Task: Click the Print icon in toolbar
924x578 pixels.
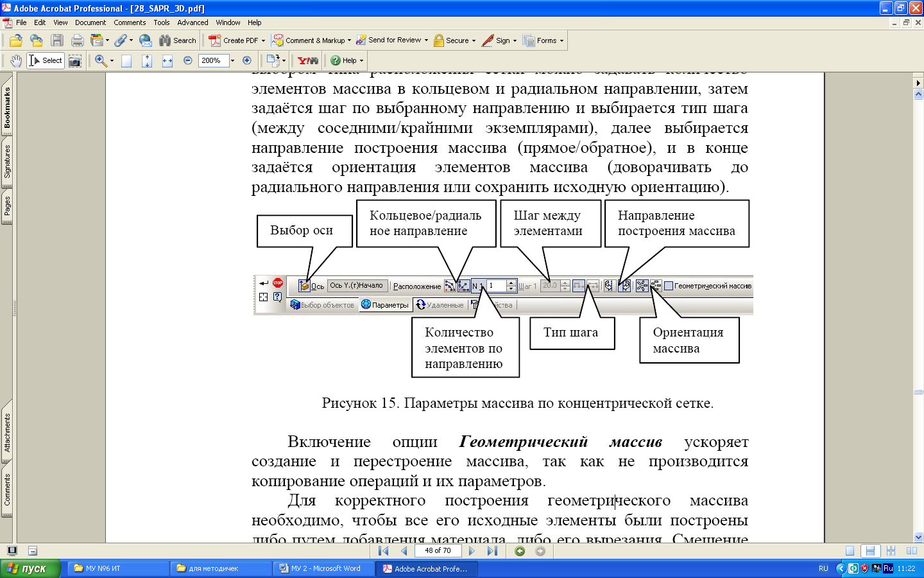Action: (x=78, y=40)
